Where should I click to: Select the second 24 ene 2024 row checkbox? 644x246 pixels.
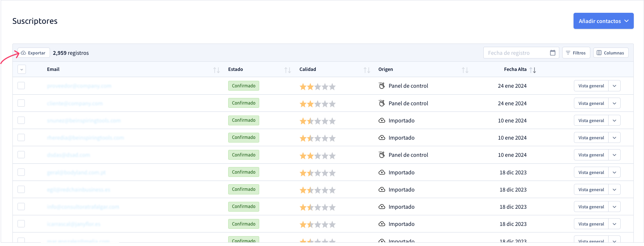coord(21,103)
